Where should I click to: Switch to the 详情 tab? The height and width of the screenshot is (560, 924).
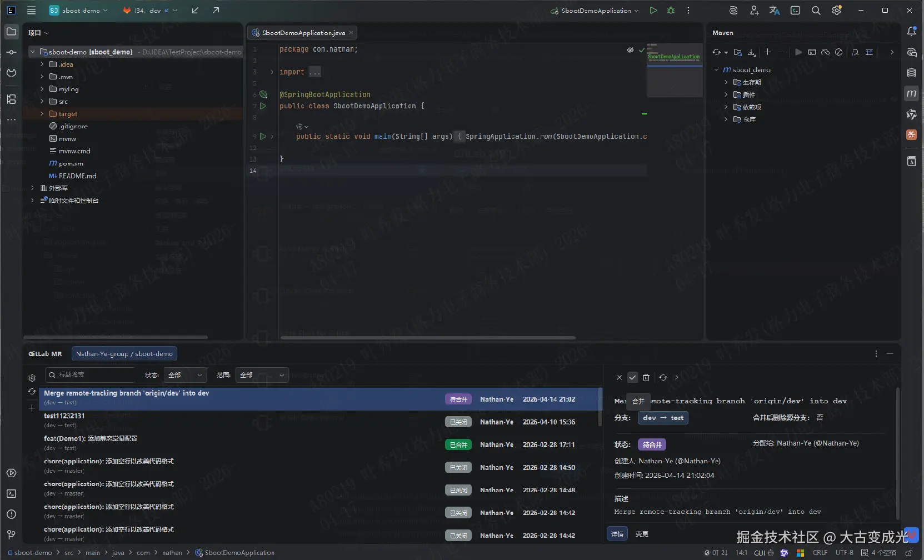[617, 534]
